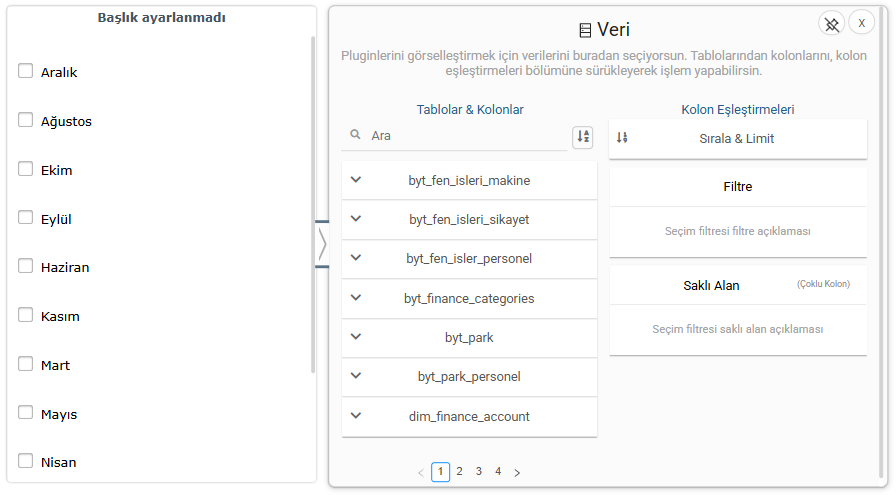Close the Veri panel with X button
Image resolution: width=896 pixels, height=495 pixels.
coord(861,24)
